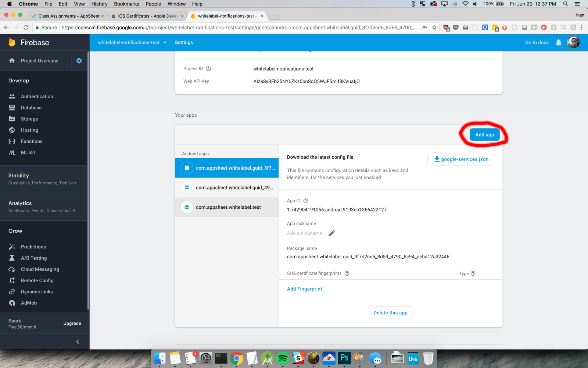588x368 pixels.
Task: Bookmark page with star icon
Action: coord(434,27)
